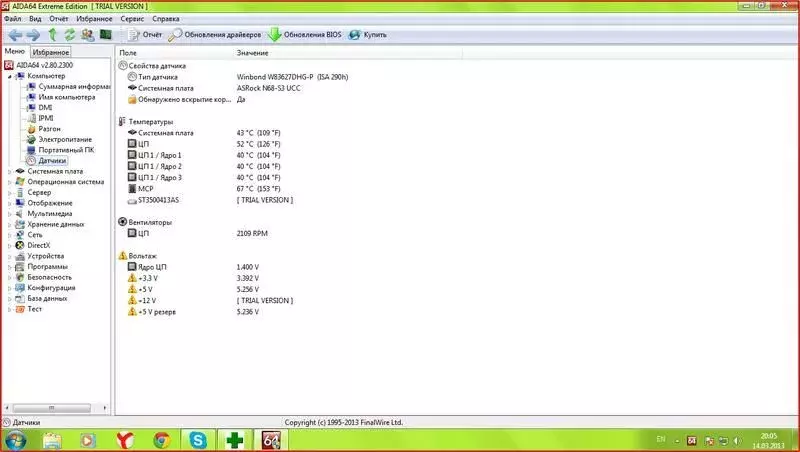
Task: Select Разгон tree item
Action: (x=43, y=129)
